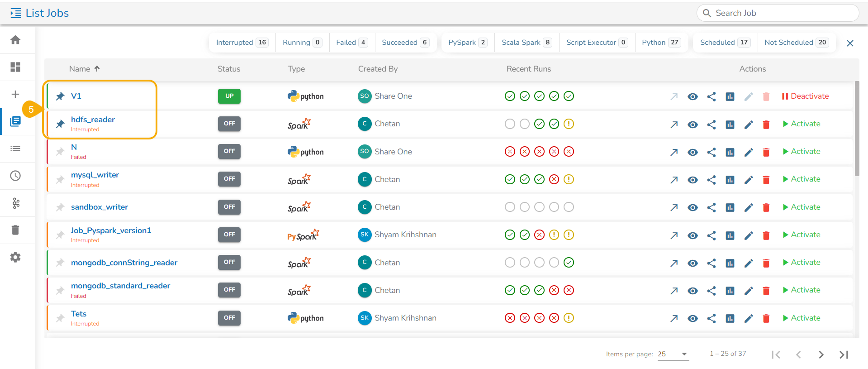The height and width of the screenshot is (369, 868).
Task: Edit the sandbox_writer job with the pencil icon
Action: [749, 207]
